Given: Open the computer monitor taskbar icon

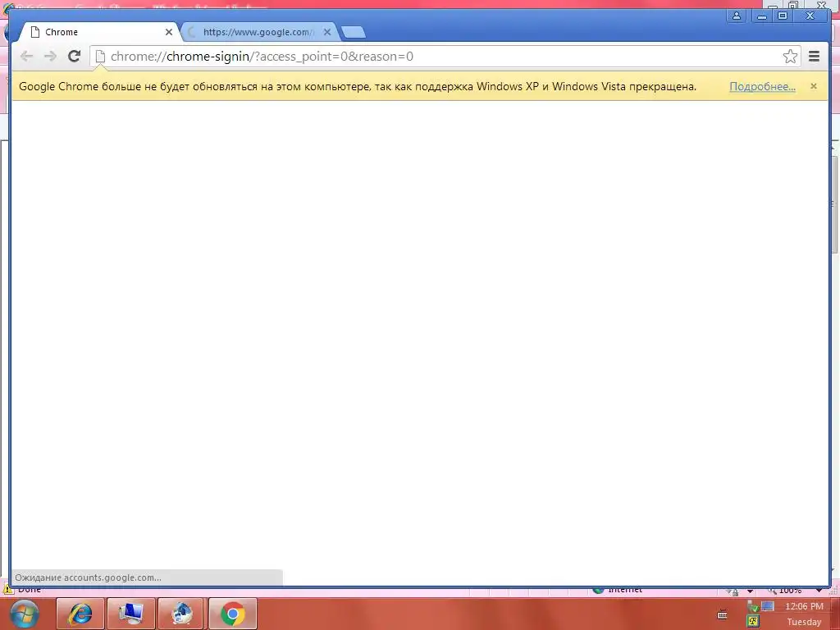Looking at the screenshot, I should pos(130,614).
